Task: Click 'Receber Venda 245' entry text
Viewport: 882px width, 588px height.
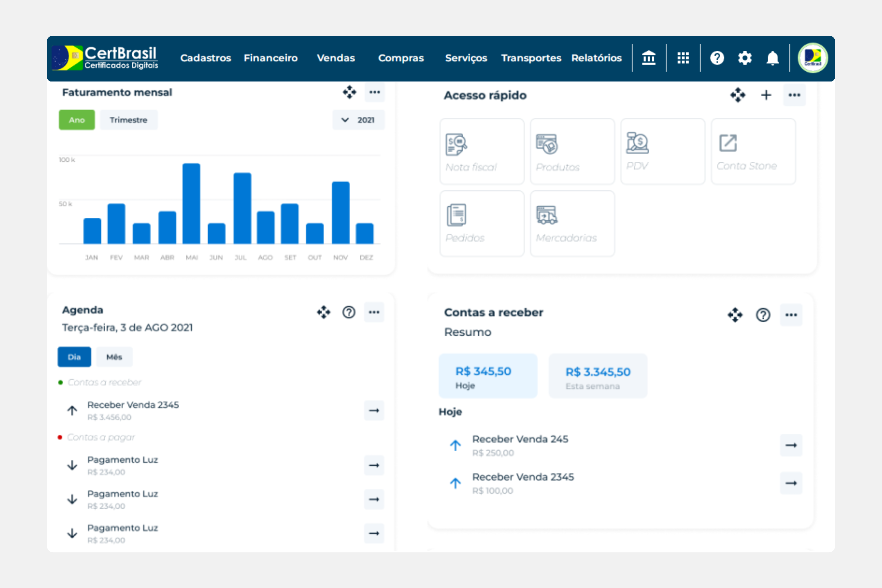Action: click(x=520, y=439)
